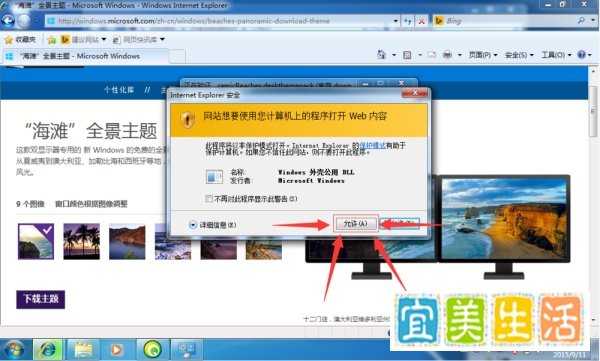The image size is (600, 361).
Task: Click the 下载主题 button
Action: point(41,299)
